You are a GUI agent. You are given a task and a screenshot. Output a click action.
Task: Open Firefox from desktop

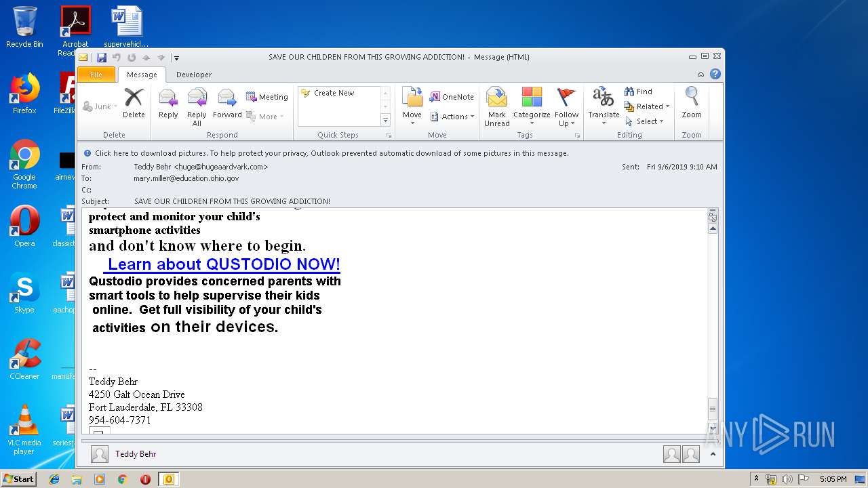24,94
